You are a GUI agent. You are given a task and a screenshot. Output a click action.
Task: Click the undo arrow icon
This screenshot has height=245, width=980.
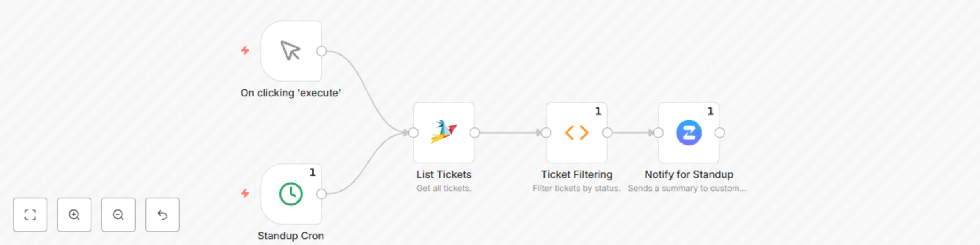[x=162, y=214]
